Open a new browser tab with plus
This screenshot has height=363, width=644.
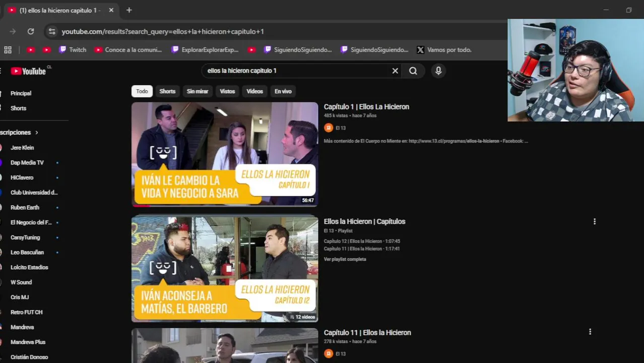[129, 10]
